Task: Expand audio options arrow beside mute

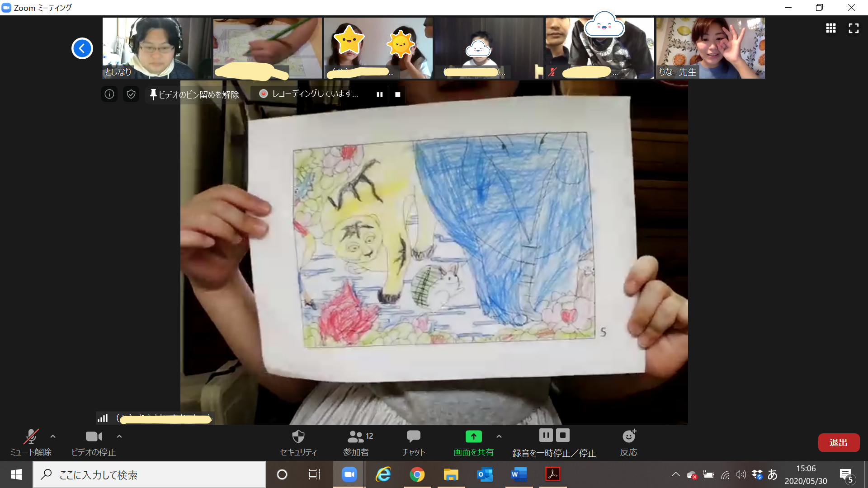Action: [53, 436]
